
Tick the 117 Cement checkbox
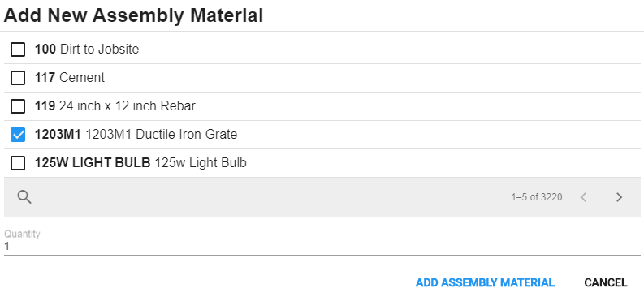click(x=18, y=78)
